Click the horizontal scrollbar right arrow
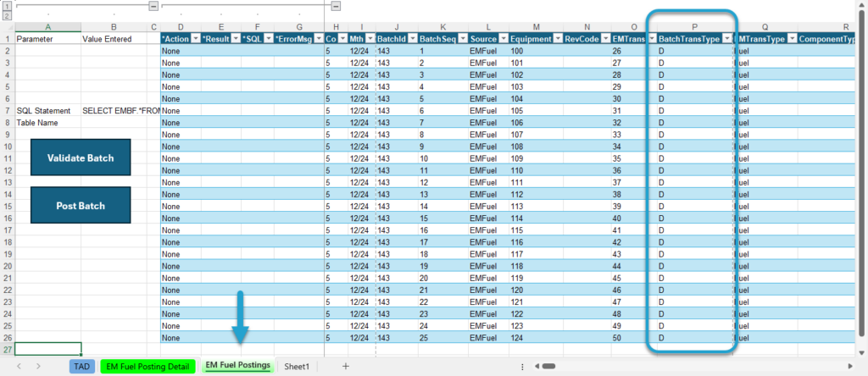Image resolution: width=868 pixels, height=376 pixels. click(x=850, y=366)
